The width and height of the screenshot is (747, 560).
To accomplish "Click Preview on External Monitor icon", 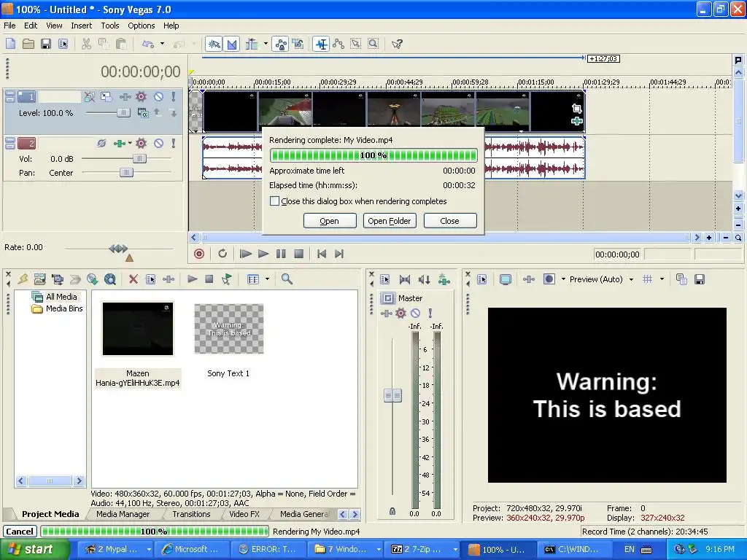I will pos(506,279).
